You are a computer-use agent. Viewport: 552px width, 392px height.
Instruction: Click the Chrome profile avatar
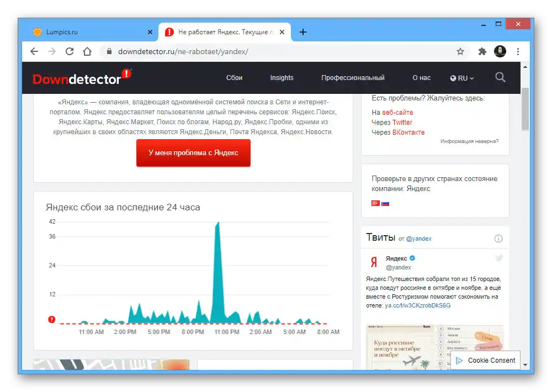click(500, 51)
